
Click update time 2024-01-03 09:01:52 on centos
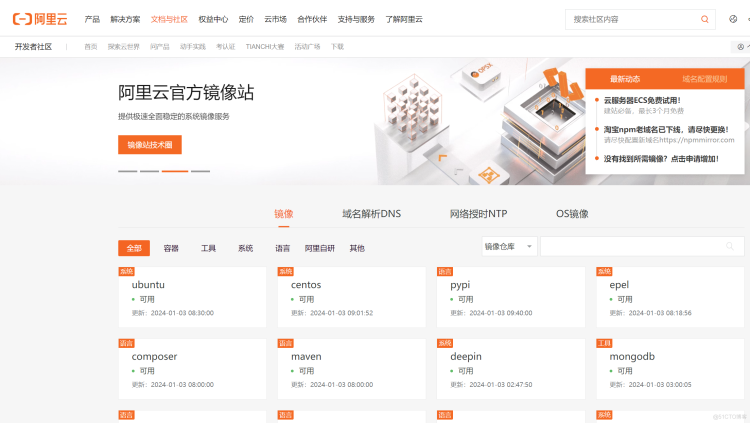tap(342, 313)
